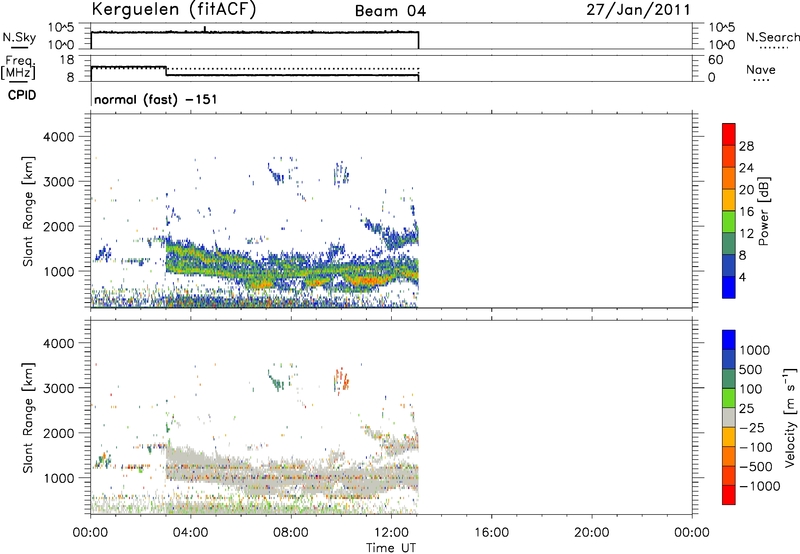Viewport: 800px width, 554px height.
Task: Click '2000' on Velocity panel range axis
Action: (x=58, y=433)
